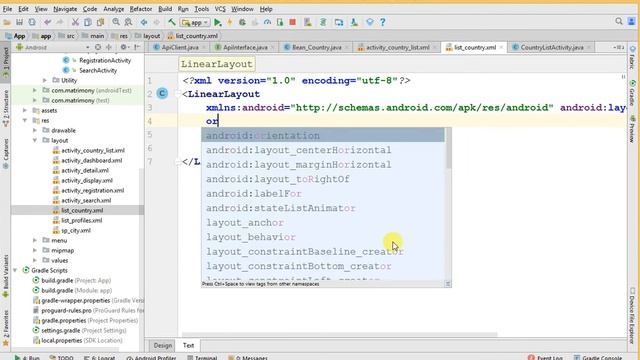Click the Redo toolbar icon
The width and height of the screenshot is (640, 360).
[x=60, y=22]
